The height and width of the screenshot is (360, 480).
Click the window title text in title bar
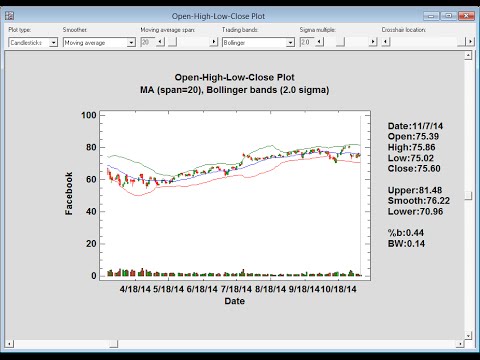click(218, 16)
